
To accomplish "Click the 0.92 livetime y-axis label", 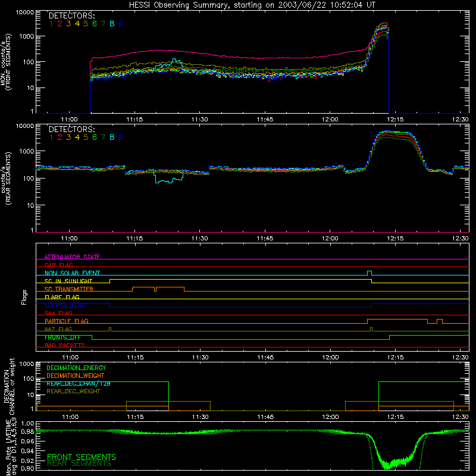I will pyautogui.click(x=27, y=461).
